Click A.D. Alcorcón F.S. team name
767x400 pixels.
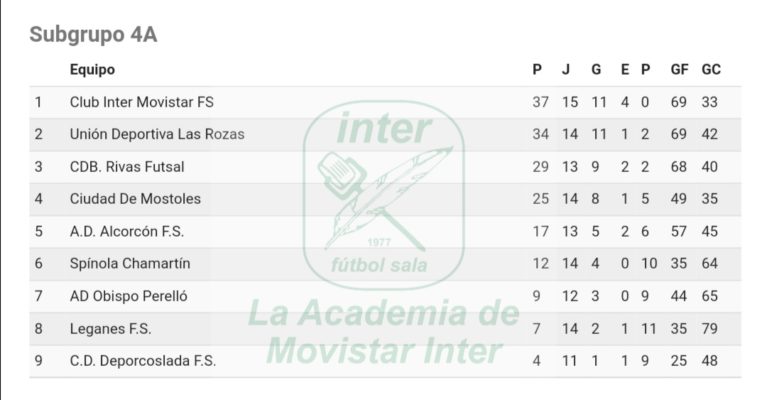point(127,231)
